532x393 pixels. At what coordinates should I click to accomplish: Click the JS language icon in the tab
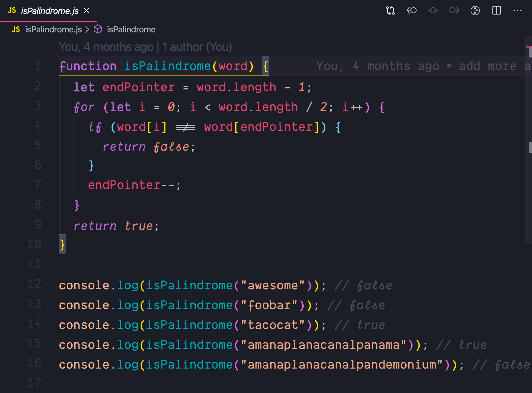click(12, 10)
